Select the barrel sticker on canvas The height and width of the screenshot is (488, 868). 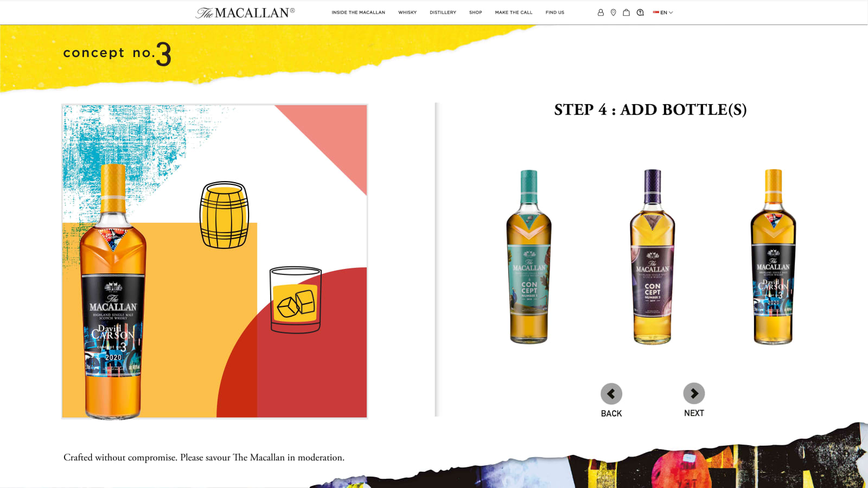pyautogui.click(x=225, y=215)
